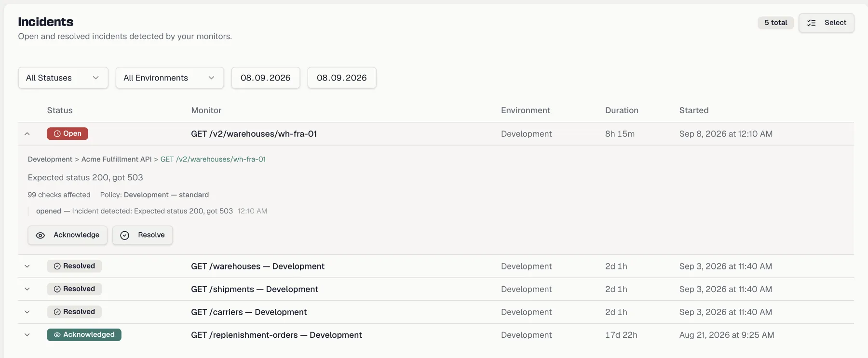Click Sep 8, 2026 at 12:10 AM
868x358 pixels.
click(x=726, y=134)
